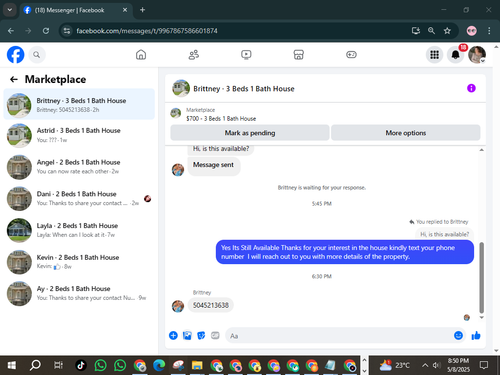
Task: Open the Gaming icon in the top bar
Action: [351, 55]
